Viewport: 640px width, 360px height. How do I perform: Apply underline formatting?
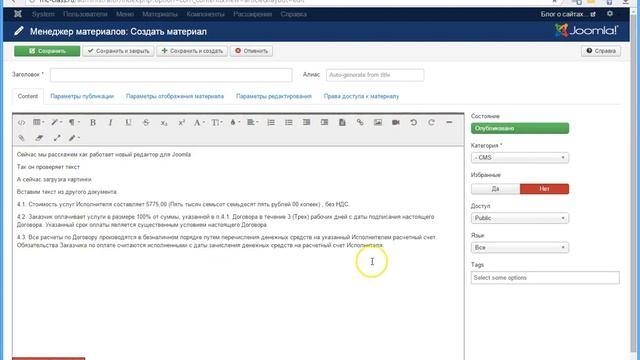pos(128,122)
